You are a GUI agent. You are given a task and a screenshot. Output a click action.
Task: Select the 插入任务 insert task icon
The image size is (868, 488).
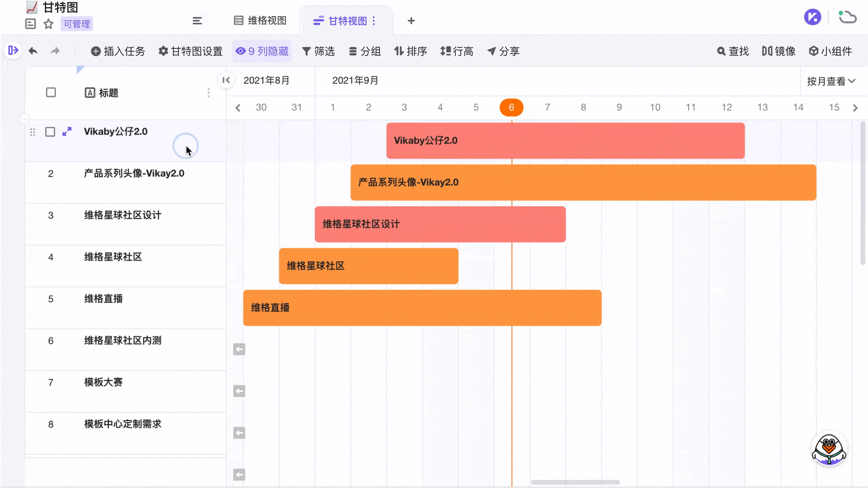95,51
